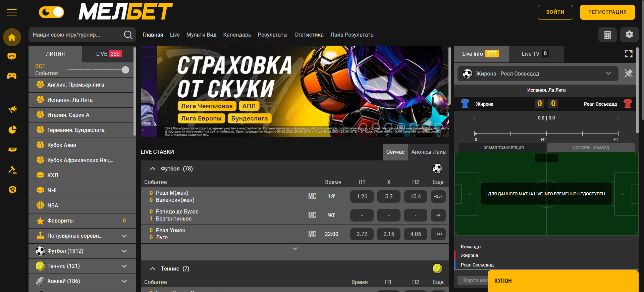Open +257 more markets button

[x=438, y=197]
